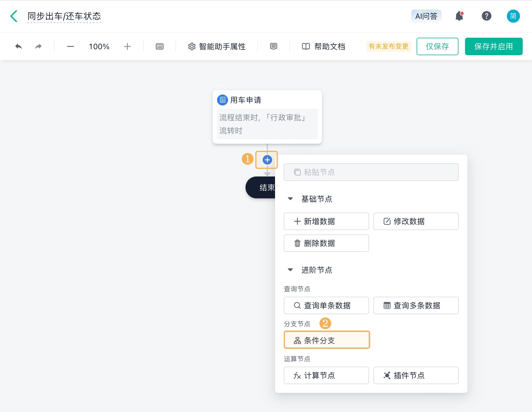This screenshot has width=532, height=412.
Task: Click the blue add-node plus button
Action: click(267, 160)
